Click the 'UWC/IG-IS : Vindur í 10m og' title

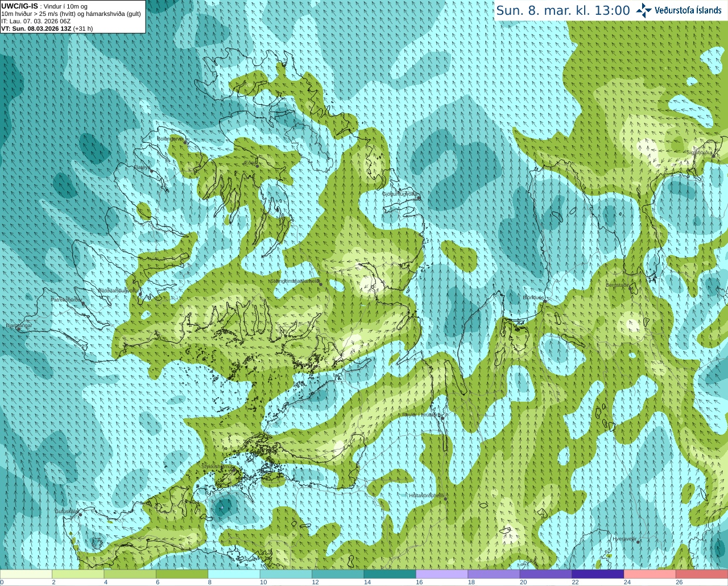(x=44, y=6)
